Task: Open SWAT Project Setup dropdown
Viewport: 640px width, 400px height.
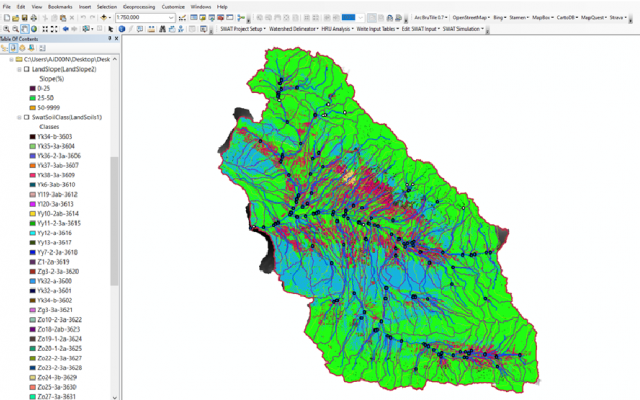Action: pos(243,29)
